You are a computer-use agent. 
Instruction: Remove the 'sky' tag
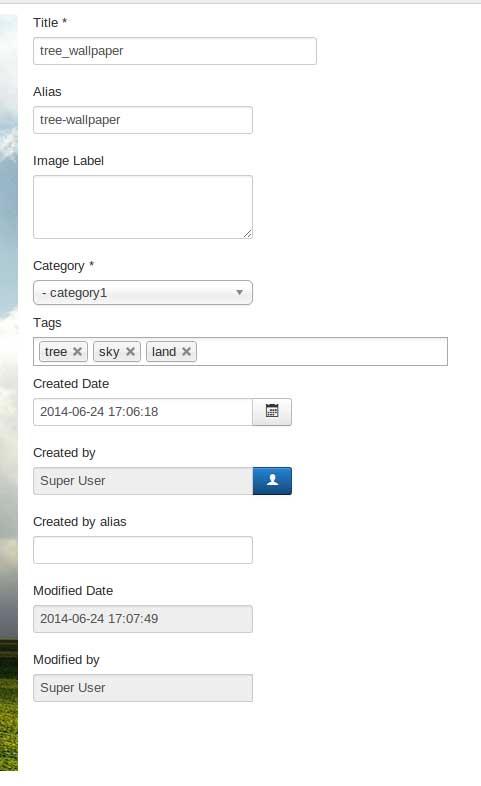point(130,351)
